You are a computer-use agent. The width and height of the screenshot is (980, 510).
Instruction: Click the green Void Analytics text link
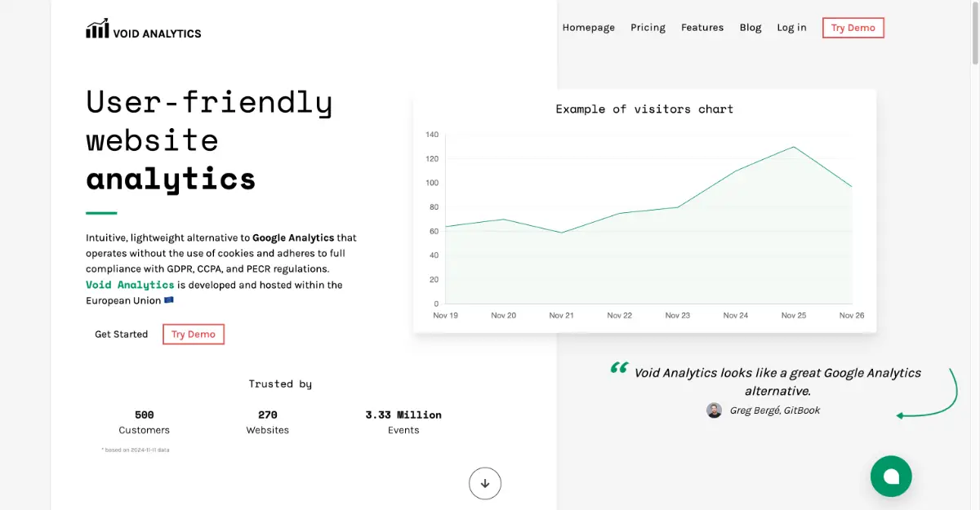[129, 285]
